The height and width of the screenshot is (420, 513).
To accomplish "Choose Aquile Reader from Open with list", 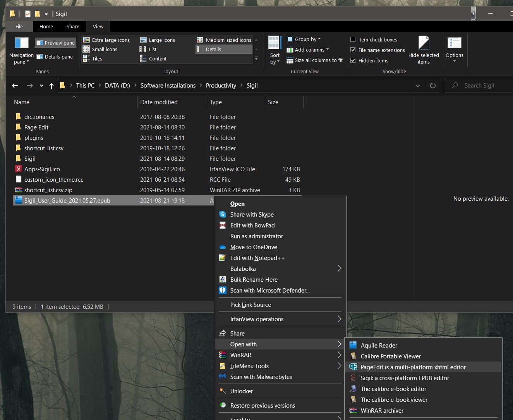I will (379, 346).
